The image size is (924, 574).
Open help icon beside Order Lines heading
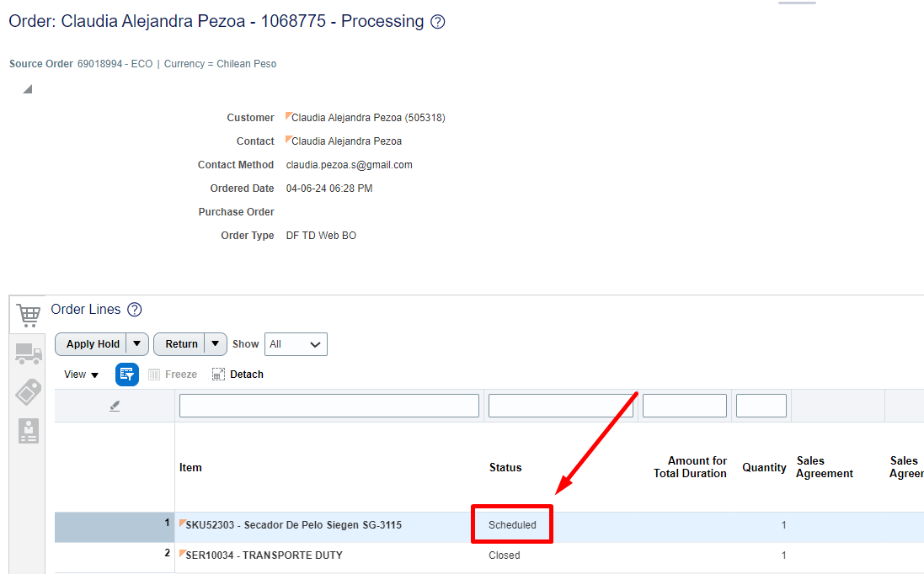[134, 310]
